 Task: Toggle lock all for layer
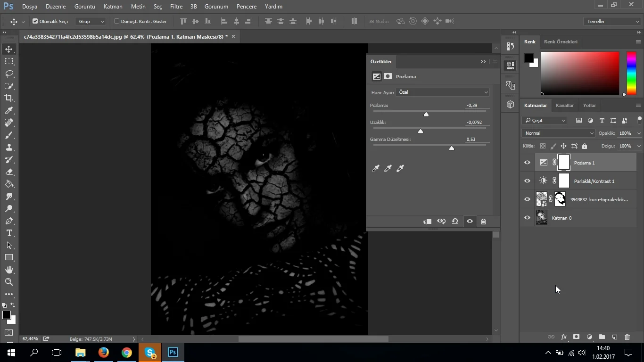(585, 146)
